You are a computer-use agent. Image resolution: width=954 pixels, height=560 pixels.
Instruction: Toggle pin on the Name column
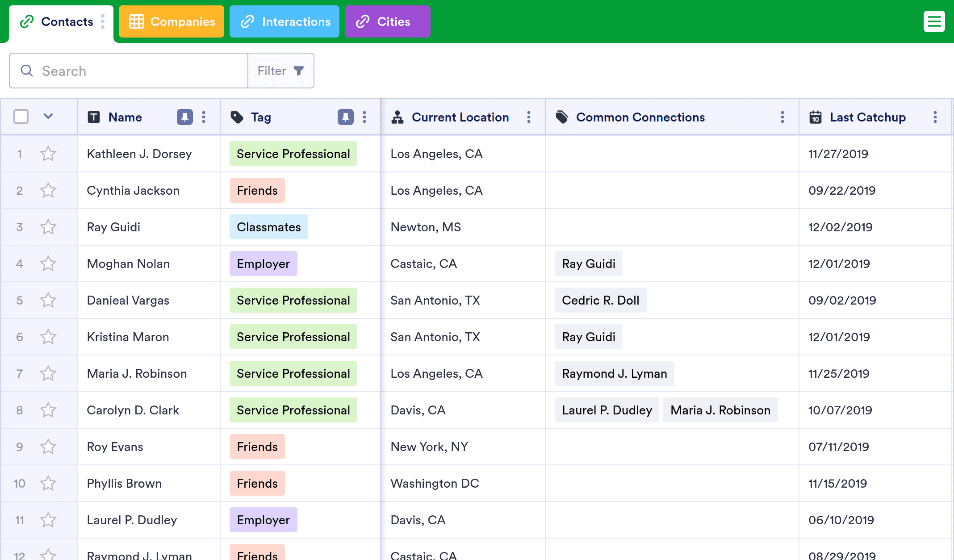[185, 117]
